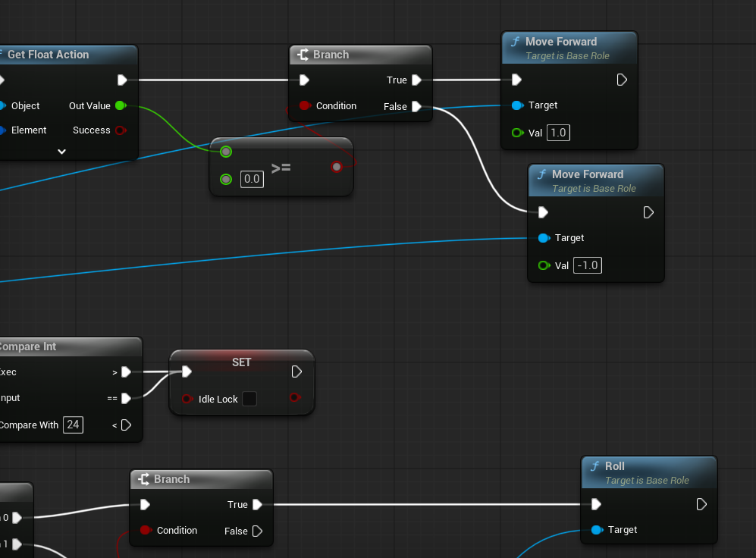Click lower Branch Condition input pin
Screen dimensions: 756x558
145,530
